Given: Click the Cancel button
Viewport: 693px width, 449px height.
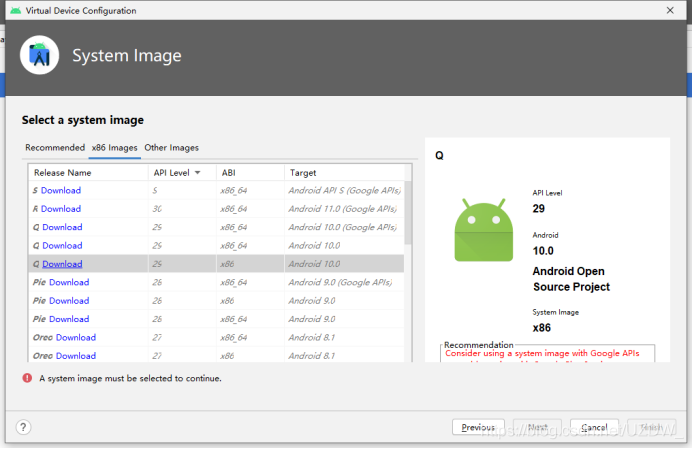Looking at the screenshot, I should click(x=594, y=427).
